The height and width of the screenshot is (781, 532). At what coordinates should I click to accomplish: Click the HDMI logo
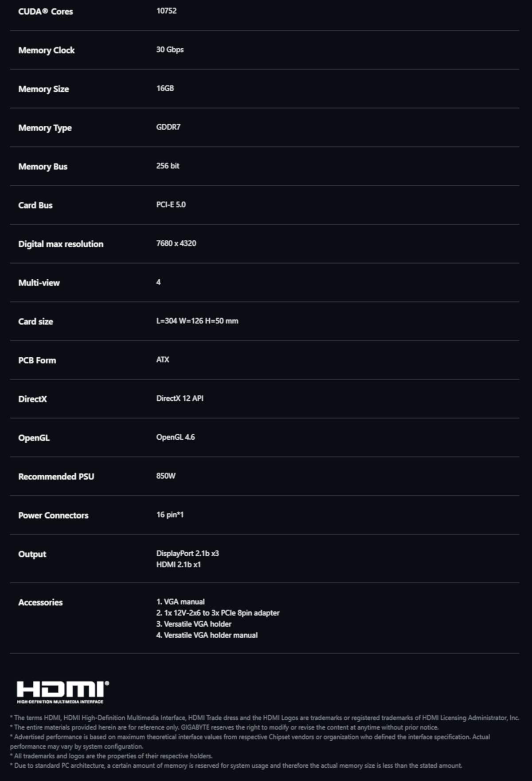(63, 691)
